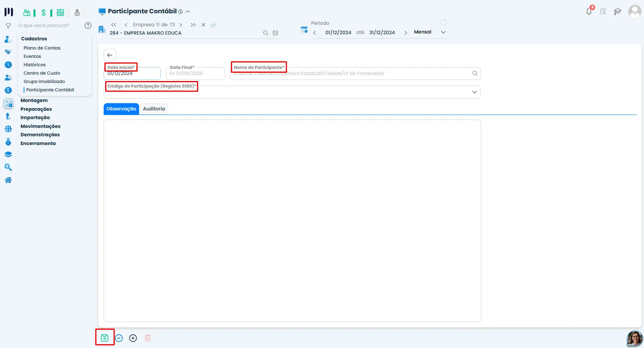Click the red trash delete icon

(x=148, y=338)
